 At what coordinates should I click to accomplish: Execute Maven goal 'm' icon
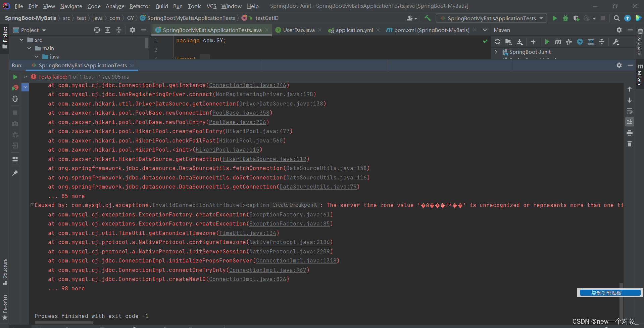point(558,42)
